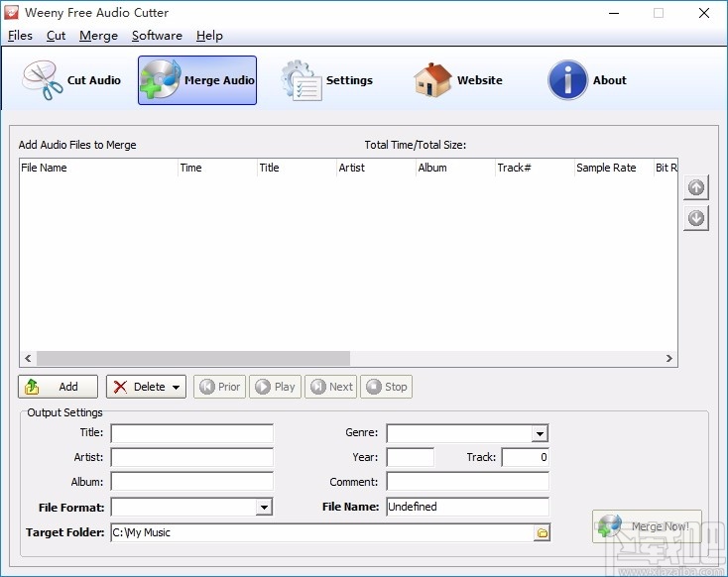
Task: Open the Cut Audio tool
Action: coord(71,80)
